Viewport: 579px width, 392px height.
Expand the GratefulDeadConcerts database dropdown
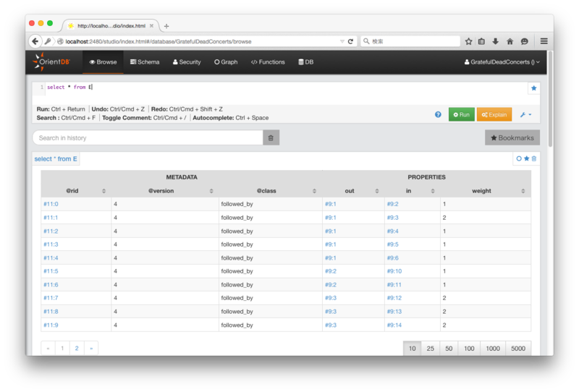(502, 62)
